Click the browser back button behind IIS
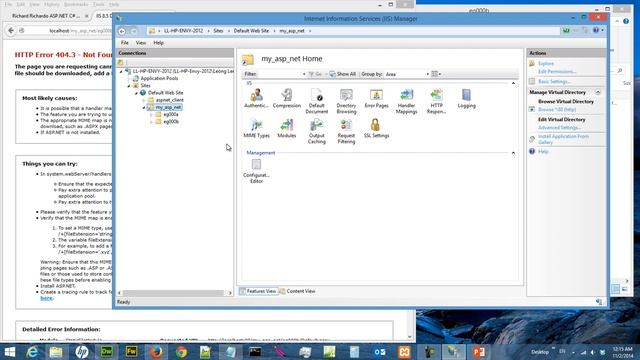Image resolution: width=640 pixels, height=360 pixels. [x=11, y=31]
